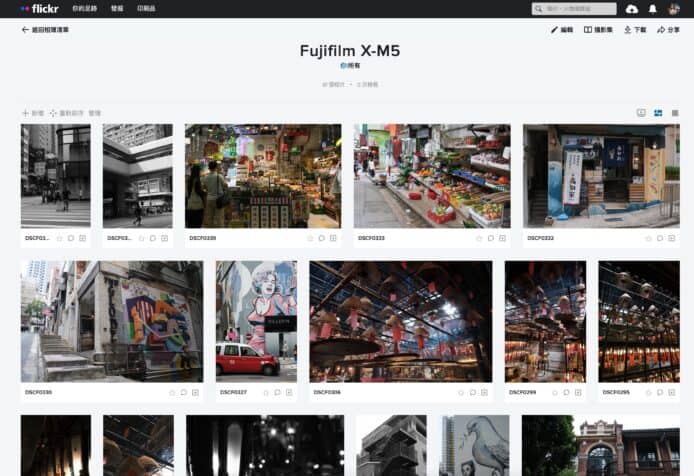The height and width of the screenshot is (476, 694).
Task: Open the second top navigation menu item
Action: click(x=117, y=8)
